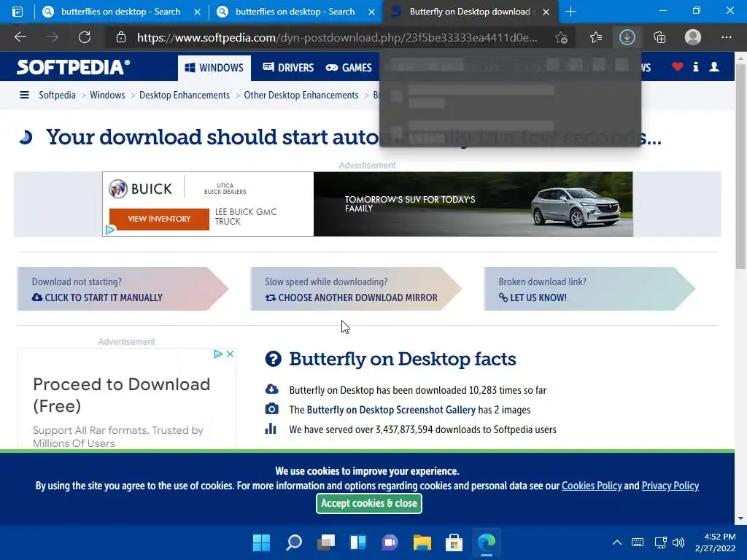
Task: Open Widgets from the taskbar
Action: point(357,542)
